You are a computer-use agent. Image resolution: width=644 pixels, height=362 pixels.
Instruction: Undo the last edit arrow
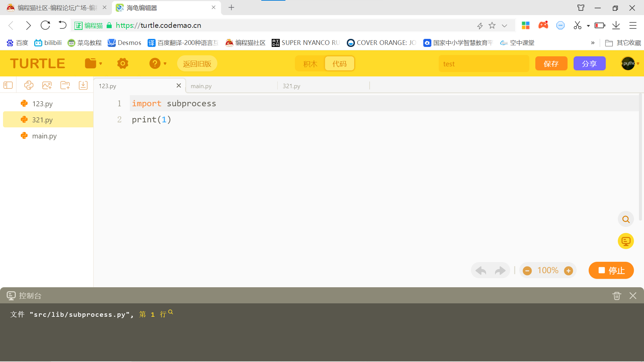pyautogui.click(x=481, y=270)
